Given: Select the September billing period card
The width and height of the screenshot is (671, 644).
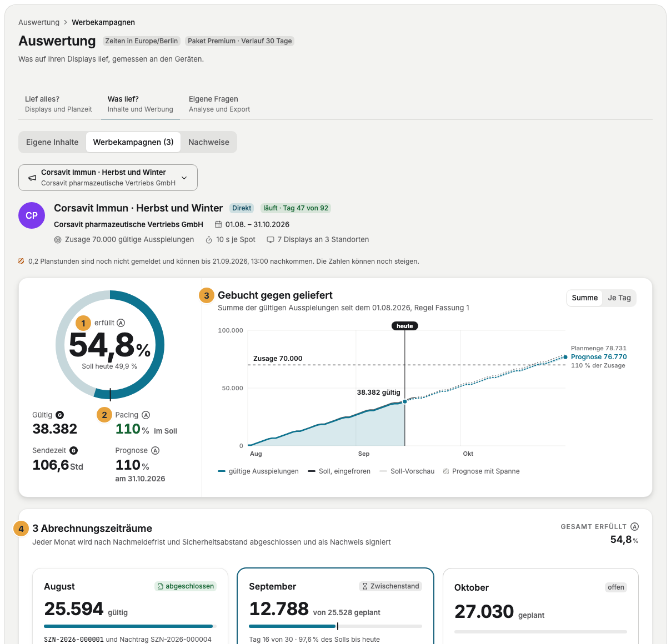Looking at the screenshot, I should (x=335, y=606).
